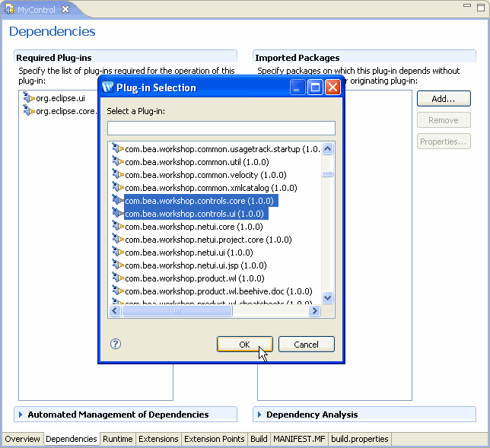Select com.bea.workshop.controls.core (1.0.0) entry

(x=199, y=201)
